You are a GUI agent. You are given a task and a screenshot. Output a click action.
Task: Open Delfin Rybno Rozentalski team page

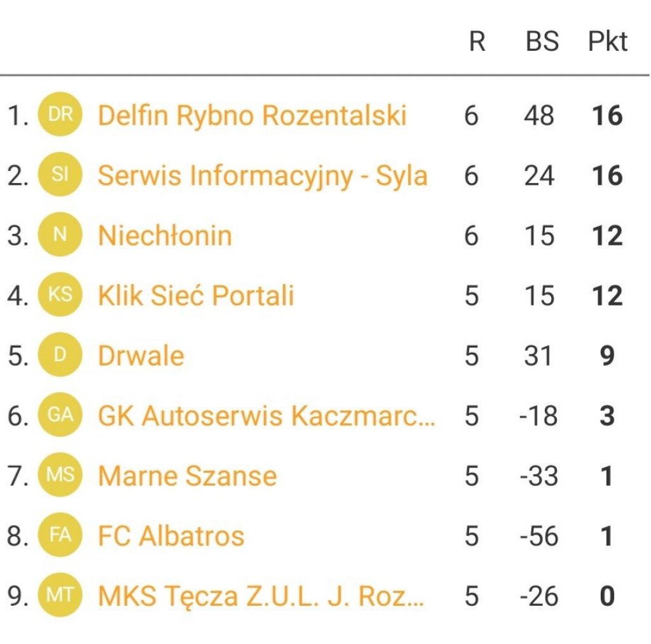pyautogui.click(x=252, y=116)
